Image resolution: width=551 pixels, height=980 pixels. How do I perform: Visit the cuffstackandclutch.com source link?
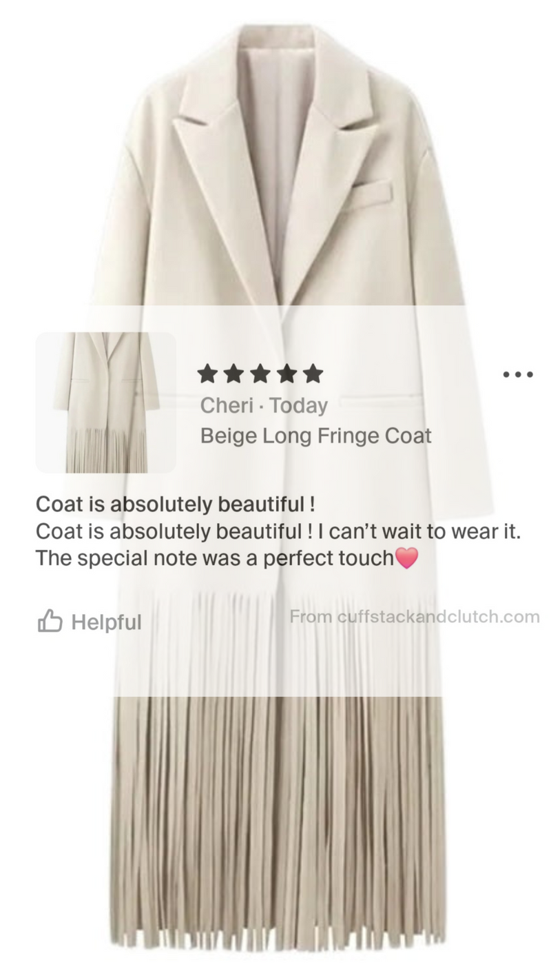[x=415, y=617]
